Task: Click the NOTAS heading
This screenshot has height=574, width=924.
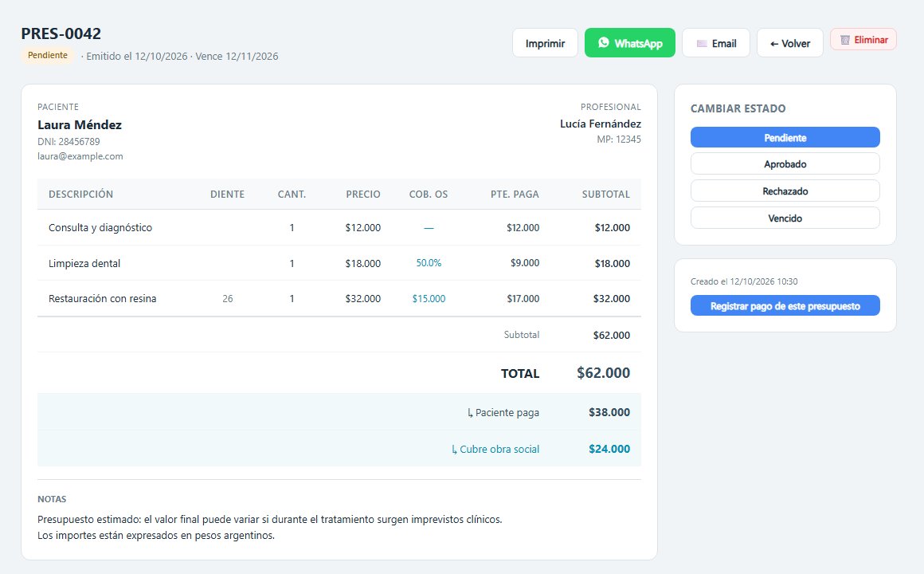Action: [x=52, y=499]
